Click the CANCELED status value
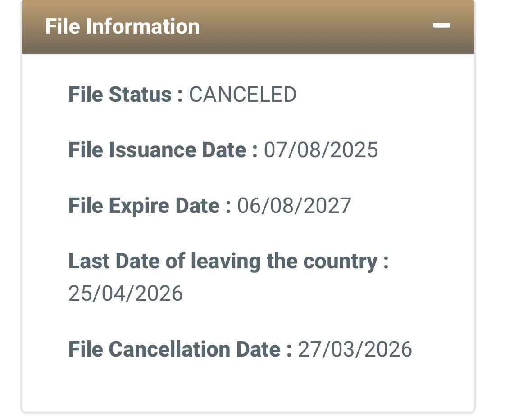The image size is (523, 420). (x=242, y=95)
